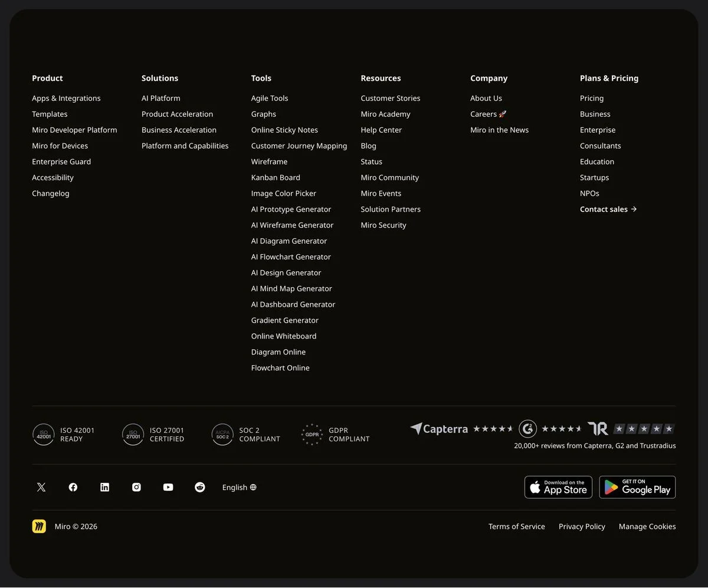Open the Facebook social icon
708x588 pixels.
(x=73, y=487)
